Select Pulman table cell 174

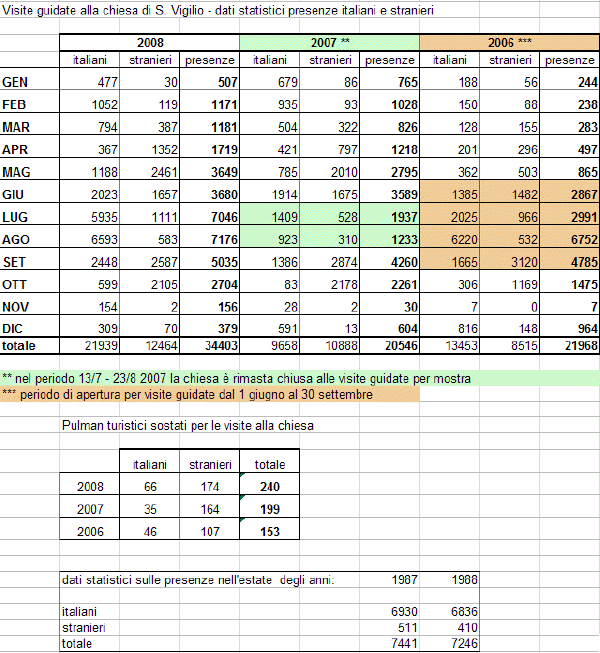coord(209,486)
